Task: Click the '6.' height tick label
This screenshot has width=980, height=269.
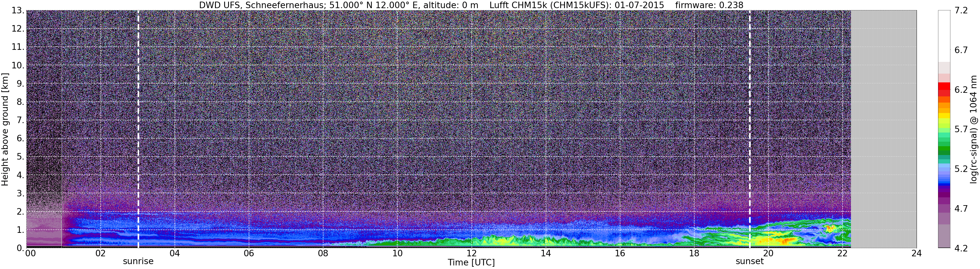Action: click(20, 138)
